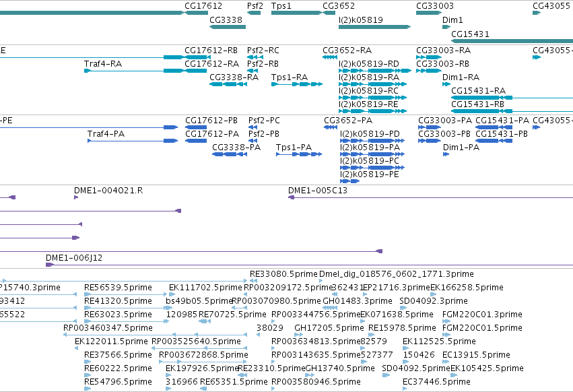The image size is (573, 392).
Task: Click EST RP003672868.5prime
Action: (203, 355)
